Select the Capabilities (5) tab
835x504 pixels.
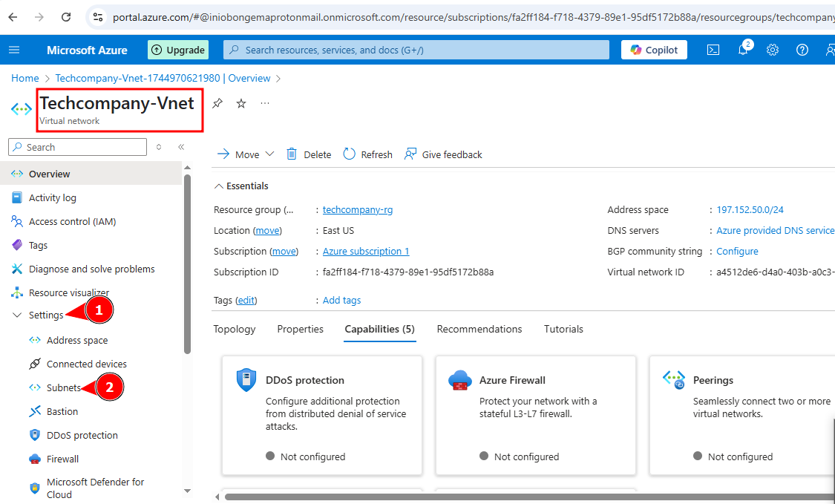[380, 329]
